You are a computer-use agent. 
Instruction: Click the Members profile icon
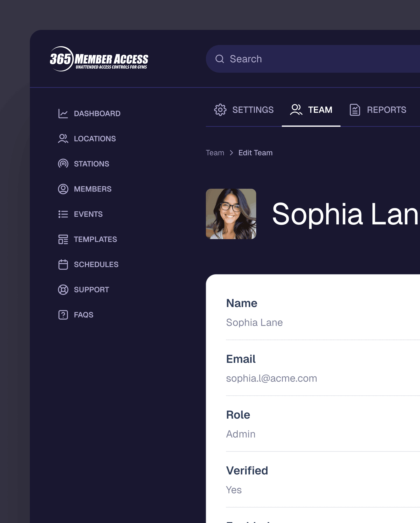click(x=63, y=189)
